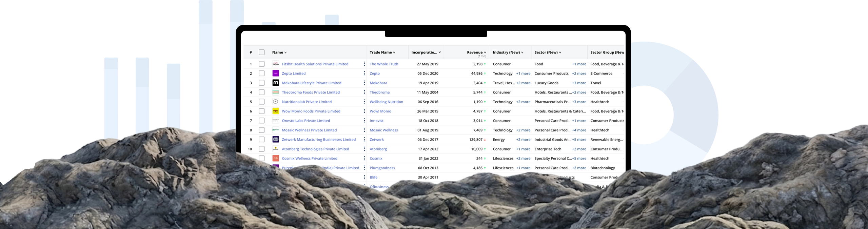The height and width of the screenshot is (229, 868).
Task: Open Wellbeing Nutrition trade name link
Action: click(386, 102)
